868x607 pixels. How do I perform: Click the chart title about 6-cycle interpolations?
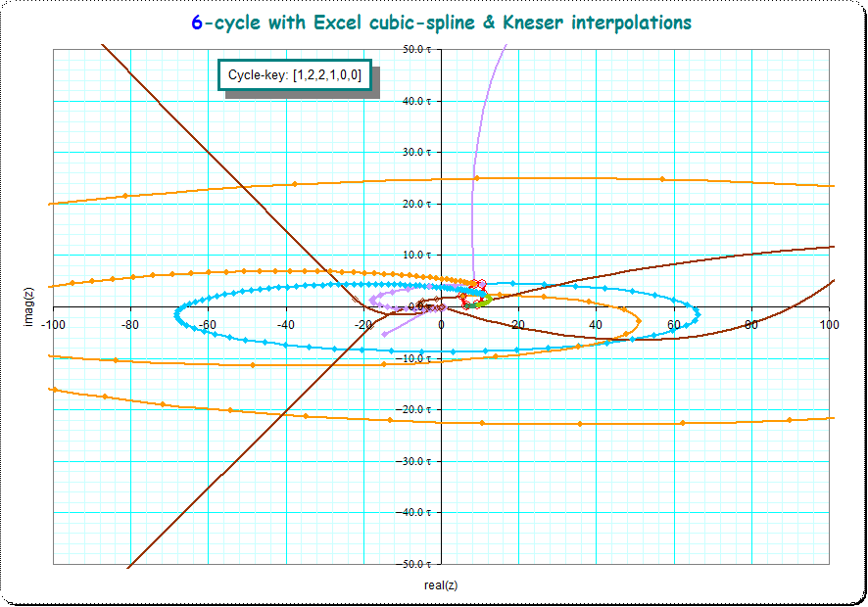click(x=441, y=22)
